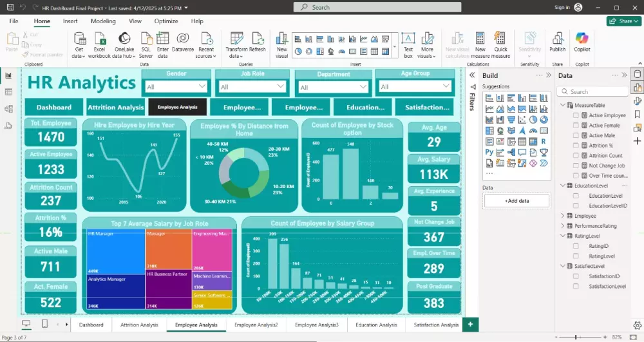Select the funnel chart visual in Build pane
The height and width of the screenshot is (342, 644).
[x=511, y=119]
